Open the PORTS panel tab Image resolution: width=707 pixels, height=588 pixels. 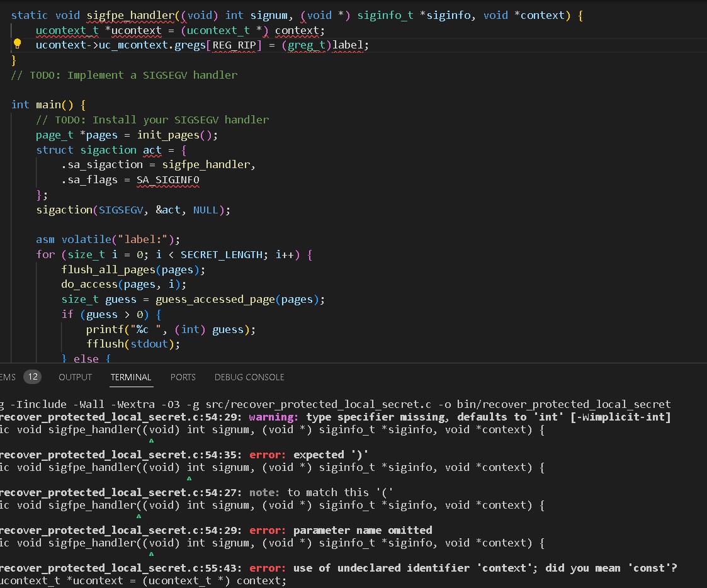[183, 377]
